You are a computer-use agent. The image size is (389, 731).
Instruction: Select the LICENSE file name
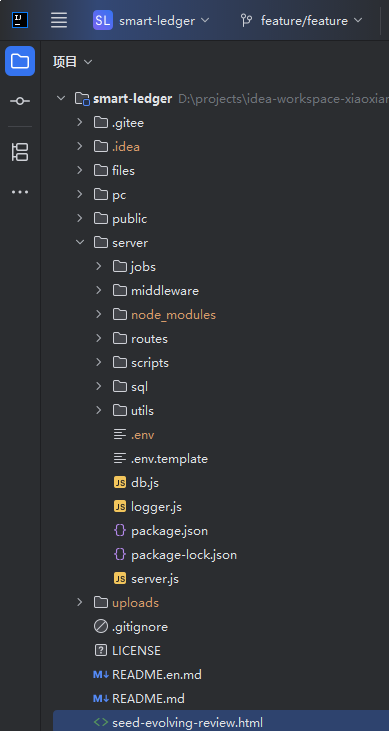pyautogui.click(x=136, y=651)
